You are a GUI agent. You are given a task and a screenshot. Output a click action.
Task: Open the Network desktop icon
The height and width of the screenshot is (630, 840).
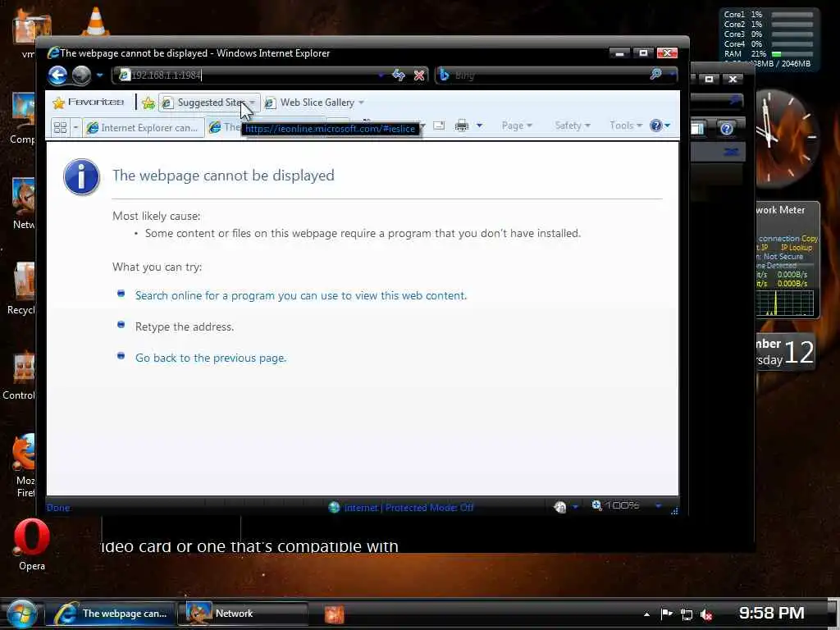click(x=24, y=203)
